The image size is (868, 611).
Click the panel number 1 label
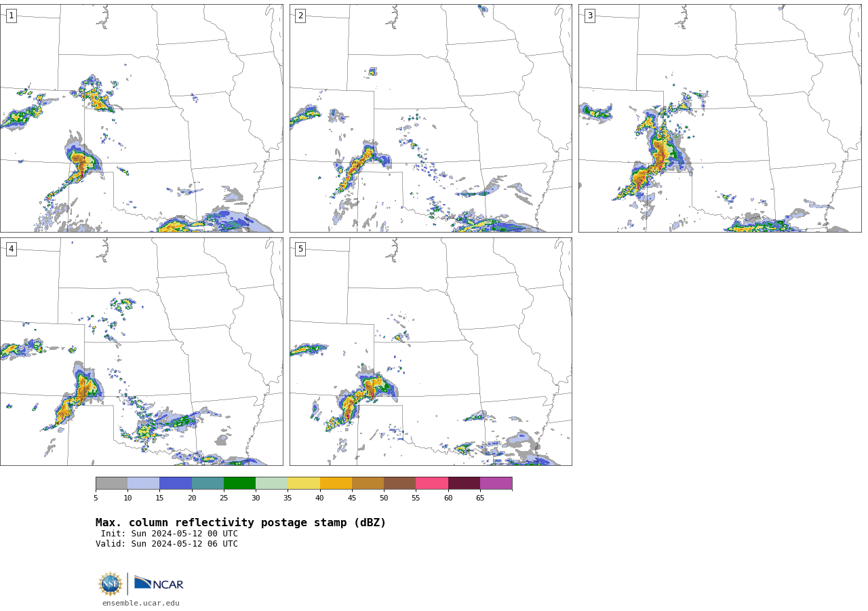point(11,16)
